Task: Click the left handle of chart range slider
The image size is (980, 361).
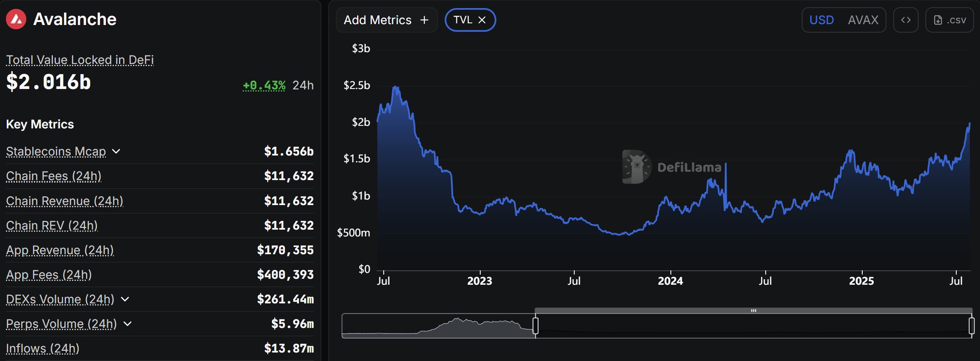Action: [535, 325]
